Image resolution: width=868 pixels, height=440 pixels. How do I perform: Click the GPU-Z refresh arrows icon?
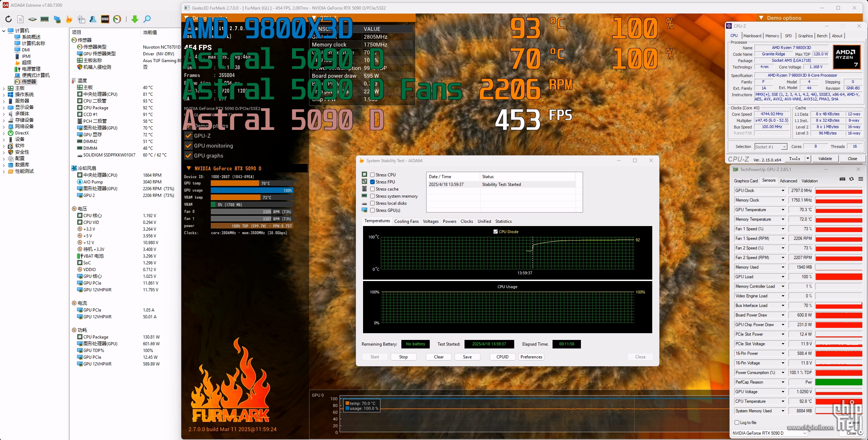(851, 179)
